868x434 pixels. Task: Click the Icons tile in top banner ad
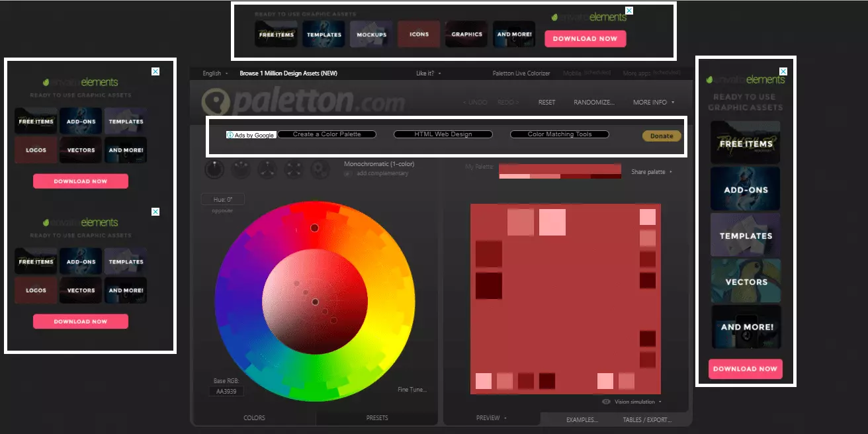click(x=419, y=34)
